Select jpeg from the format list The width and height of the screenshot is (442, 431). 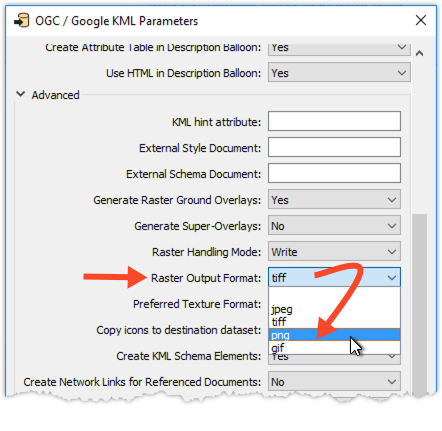click(x=334, y=309)
